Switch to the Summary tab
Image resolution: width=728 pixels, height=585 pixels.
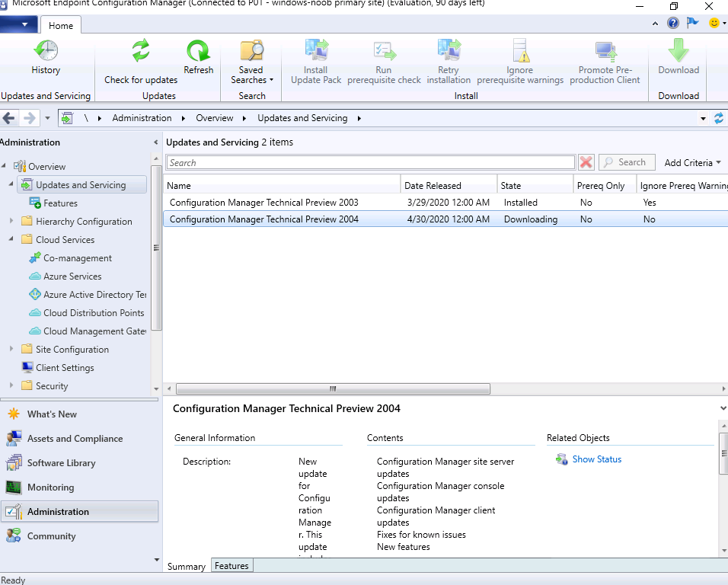pyautogui.click(x=187, y=567)
